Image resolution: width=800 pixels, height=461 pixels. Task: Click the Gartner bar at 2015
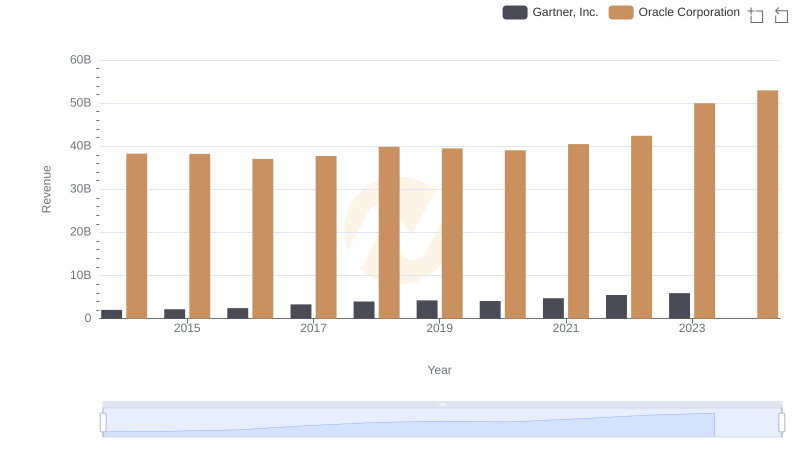(174, 314)
